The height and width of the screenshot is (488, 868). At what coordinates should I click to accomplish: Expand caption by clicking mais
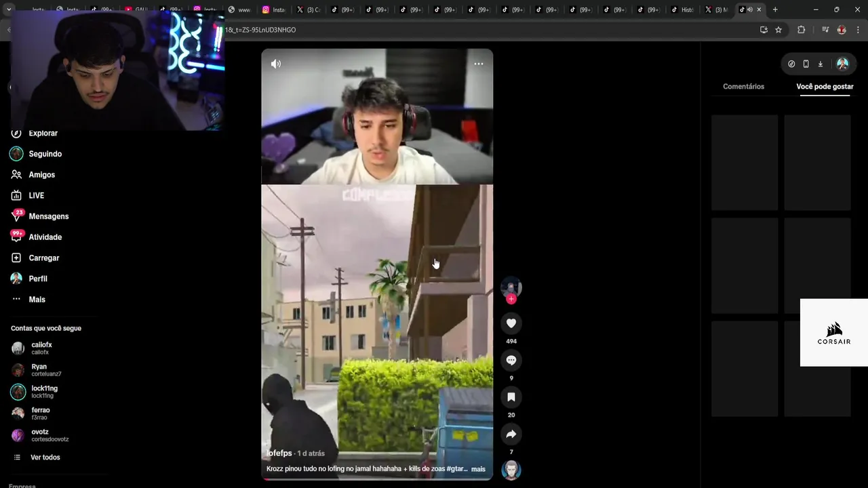point(478,469)
